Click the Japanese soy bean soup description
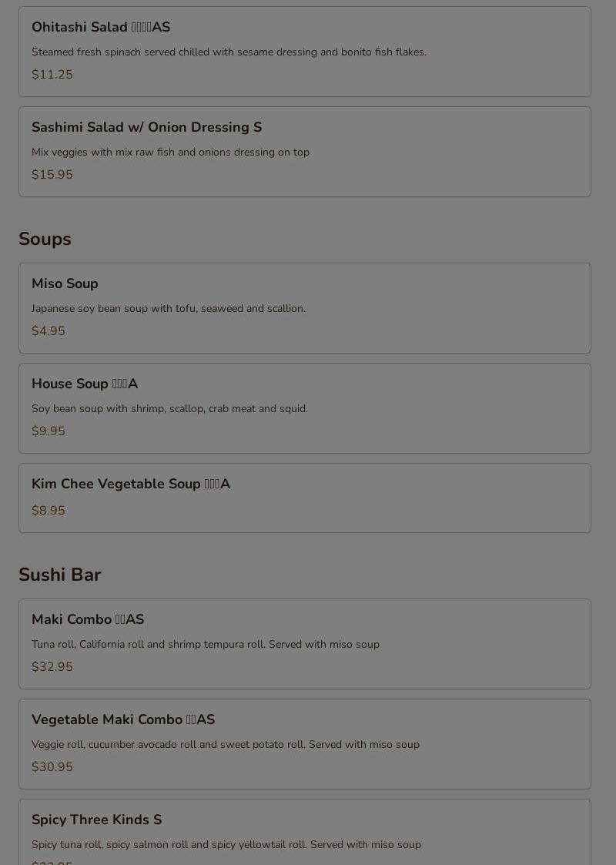Viewport: 616px width, 865px height. pyautogui.click(x=169, y=309)
